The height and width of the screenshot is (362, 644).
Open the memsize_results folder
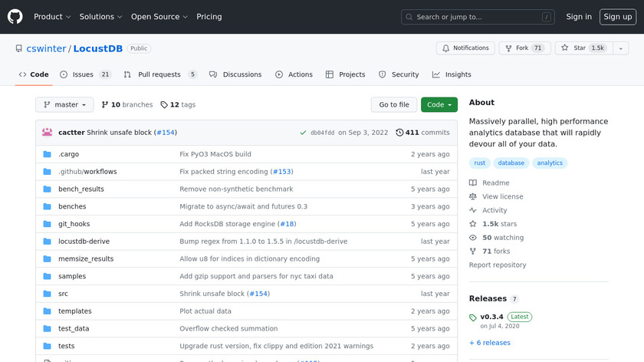(x=86, y=259)
